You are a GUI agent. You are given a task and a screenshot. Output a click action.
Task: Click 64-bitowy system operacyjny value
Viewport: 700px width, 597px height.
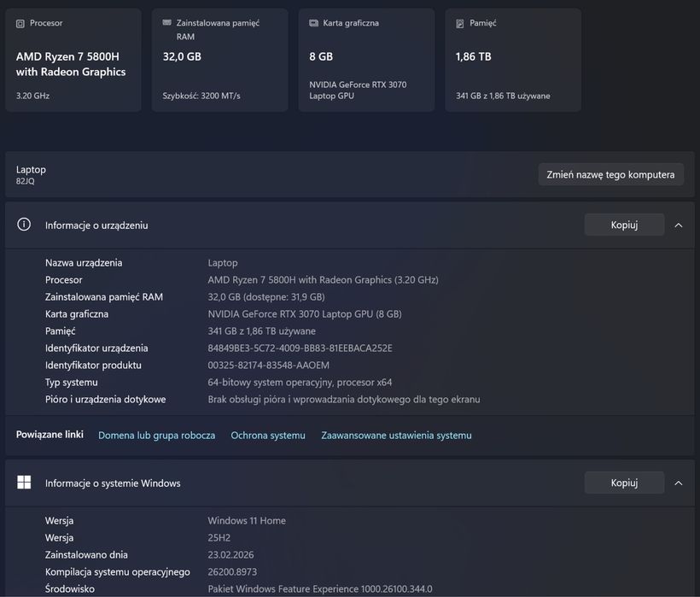coord(300,383)
